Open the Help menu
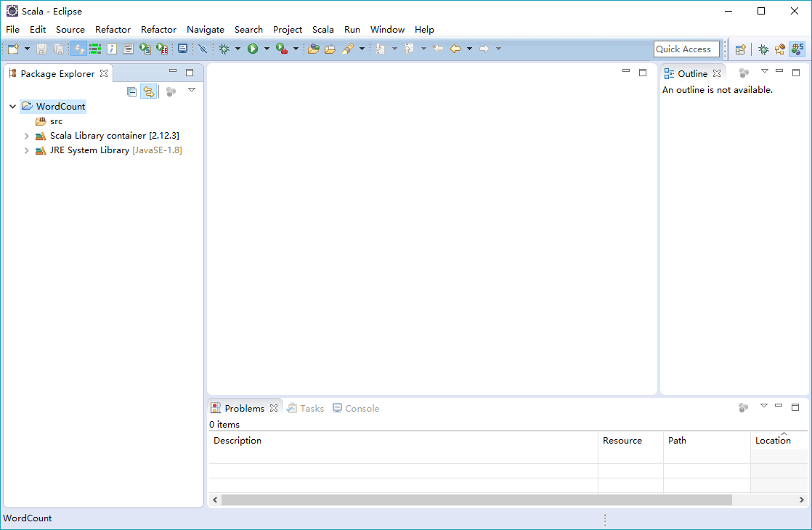 tap(424, 30)
